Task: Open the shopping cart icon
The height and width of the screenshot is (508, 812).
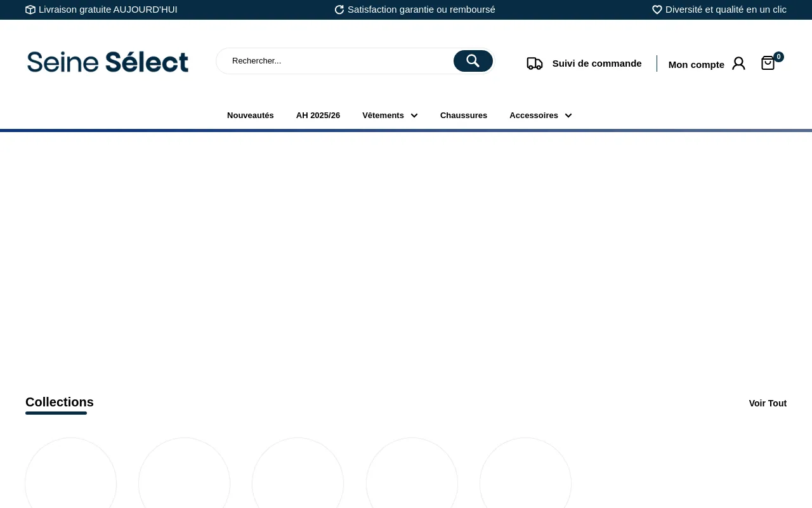Action: point(768,63)
